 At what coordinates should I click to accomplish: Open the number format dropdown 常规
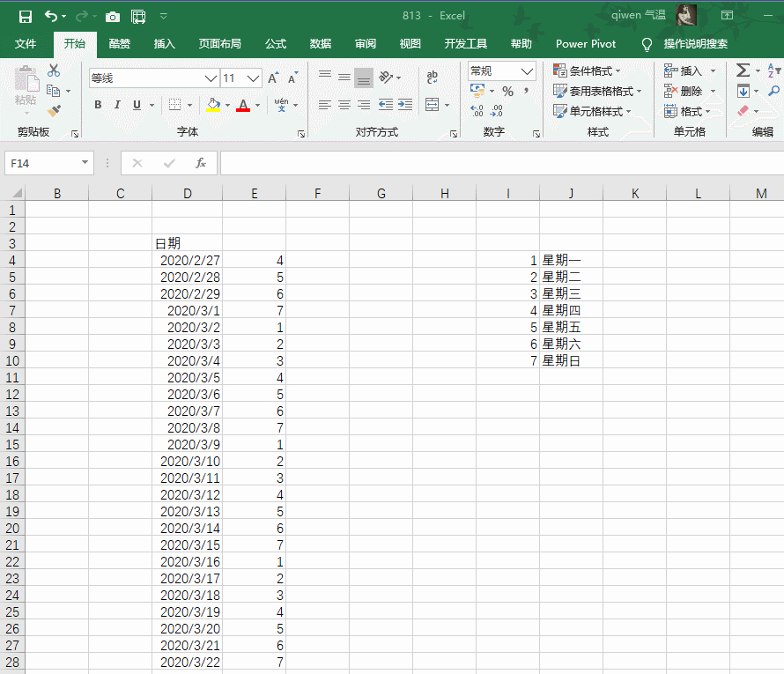pos(527,71)
